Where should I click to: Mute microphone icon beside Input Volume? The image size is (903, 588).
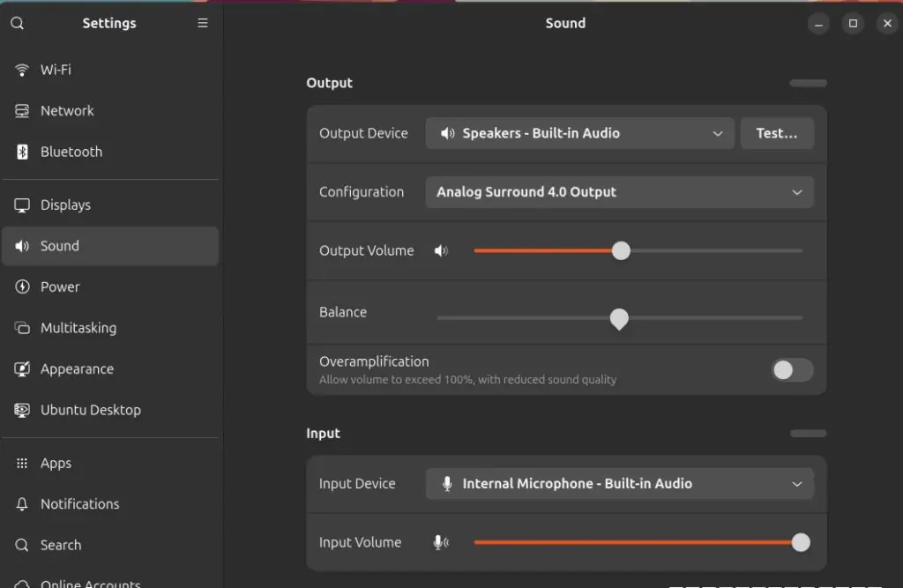click(441, 542)
